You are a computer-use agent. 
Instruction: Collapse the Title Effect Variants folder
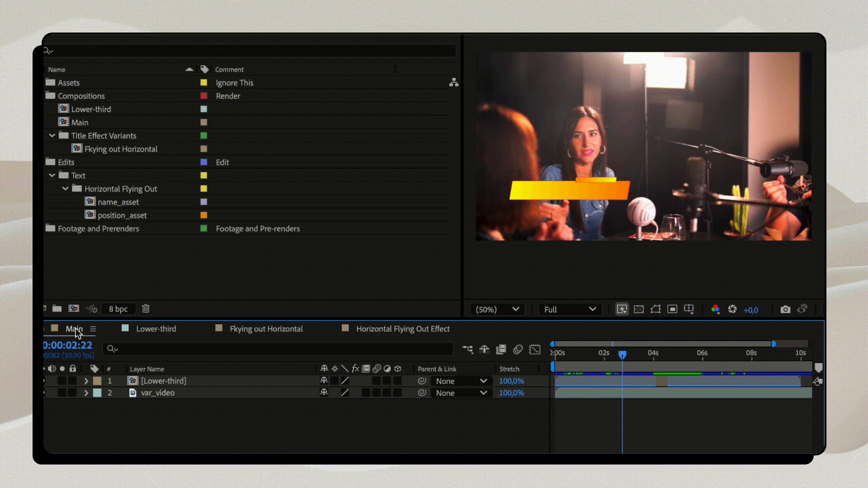tap(52, 136)
